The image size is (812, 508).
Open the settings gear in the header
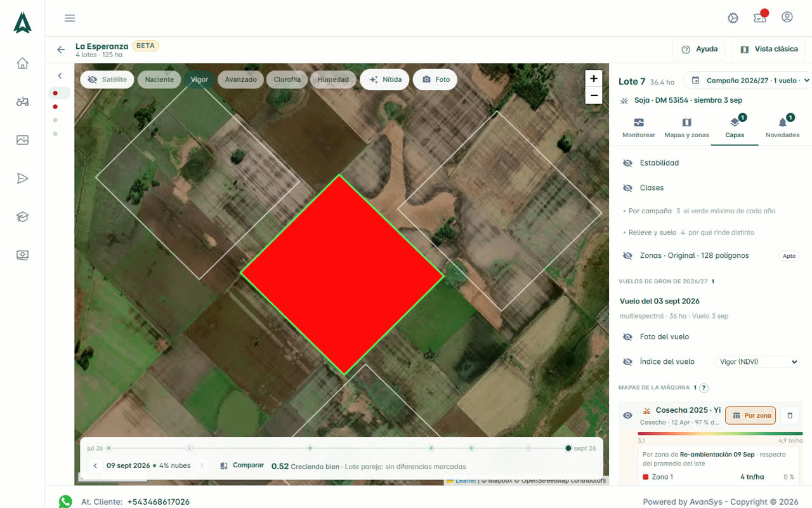[x=733, y=18]
